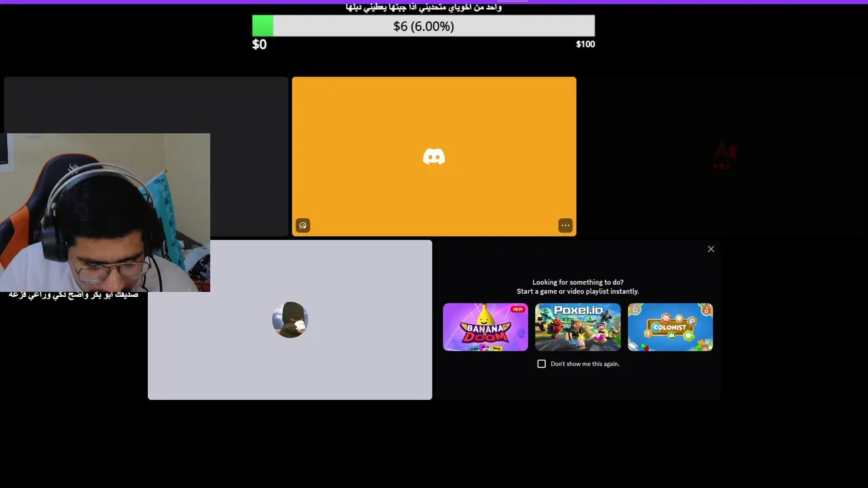Launch the Poxel.io game

[578, 327]
